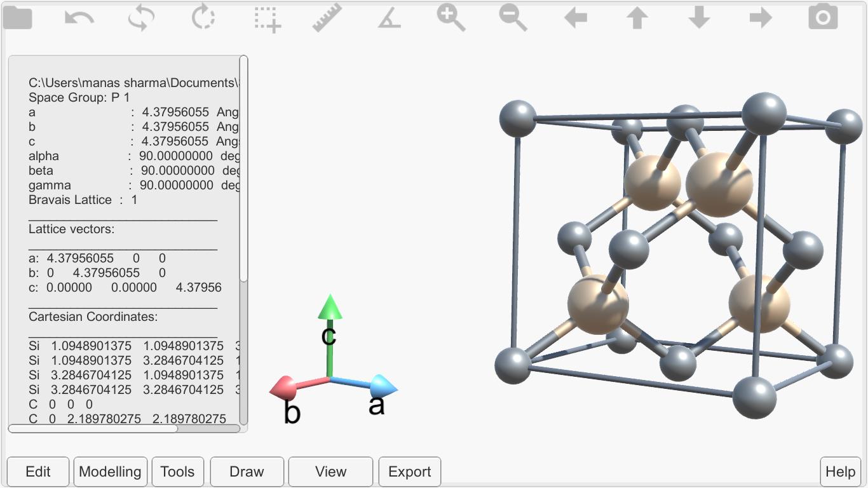The image size is (868, 488).
Task: Take a screenshot with the camera icon
Action: point(823,17)
